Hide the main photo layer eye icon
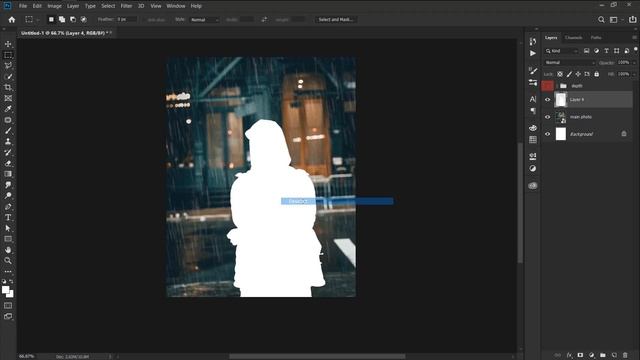This screenshot has width=640, height=360. (x=547, y=117)
